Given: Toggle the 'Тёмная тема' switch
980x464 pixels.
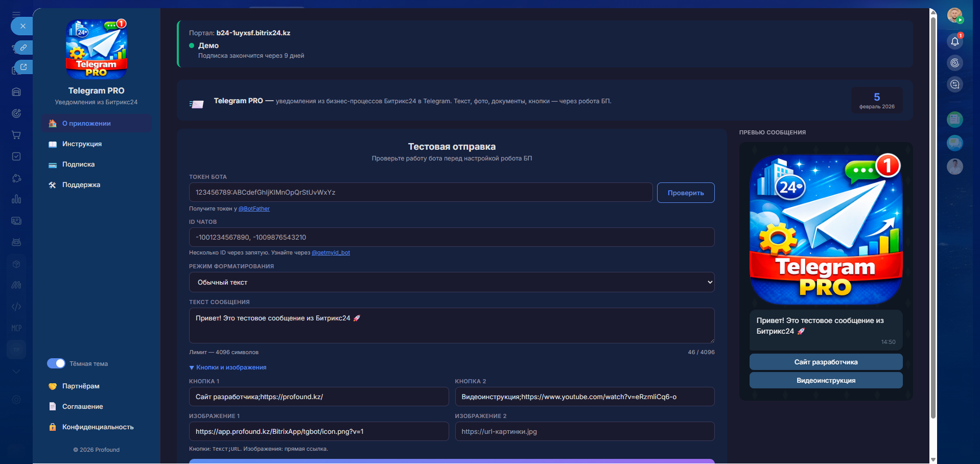Looking at the screenshot, I should point(56,363).
